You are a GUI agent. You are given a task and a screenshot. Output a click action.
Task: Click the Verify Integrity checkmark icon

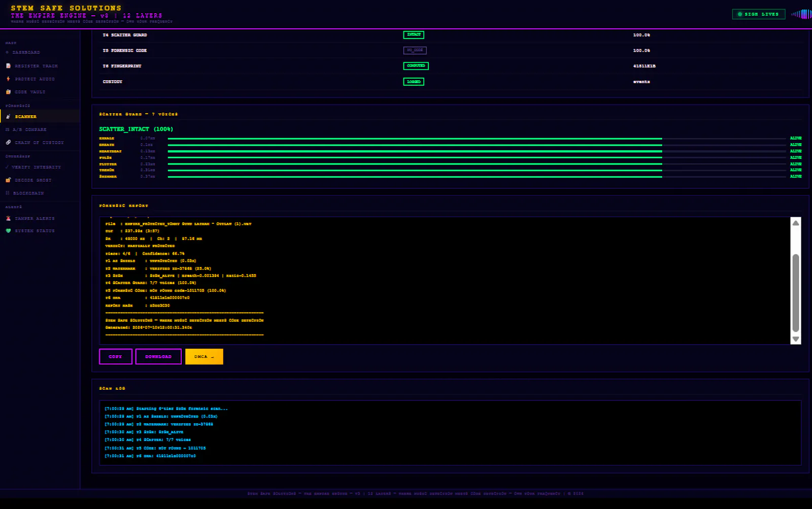(x=7, y=167)
